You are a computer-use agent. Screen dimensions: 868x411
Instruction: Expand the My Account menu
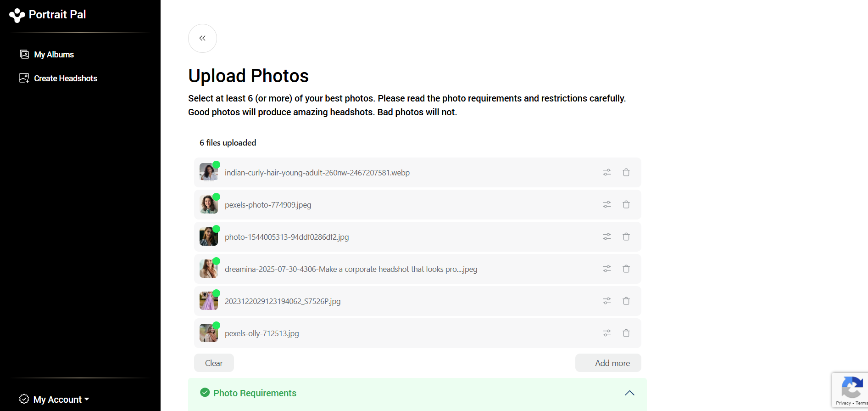tap(54, 399)
